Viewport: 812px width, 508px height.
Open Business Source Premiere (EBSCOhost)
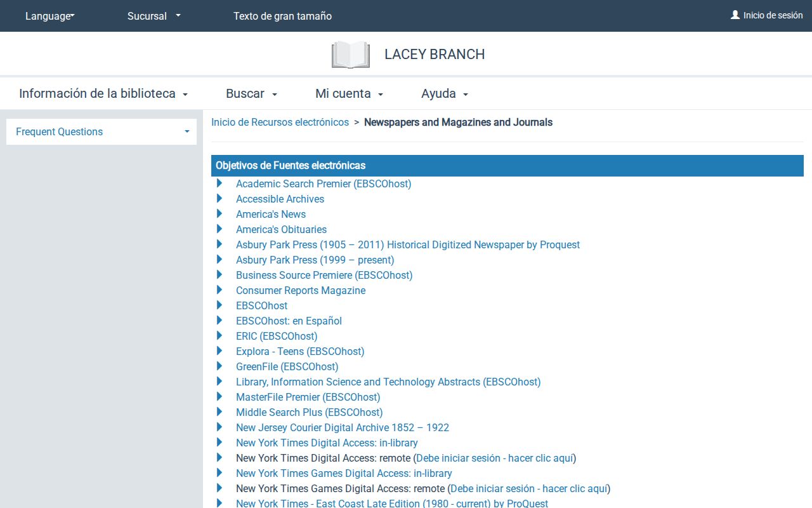pos(324,275)
